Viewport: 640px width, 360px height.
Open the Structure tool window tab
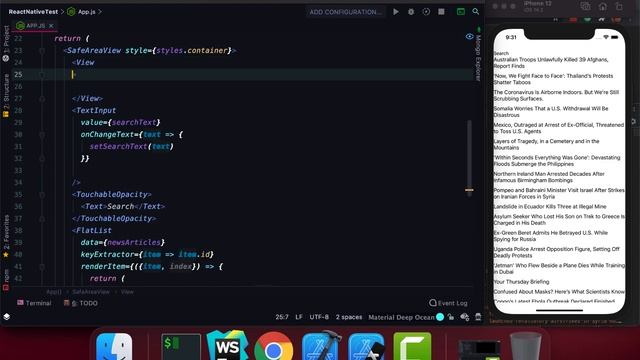(x=6, y=96)
